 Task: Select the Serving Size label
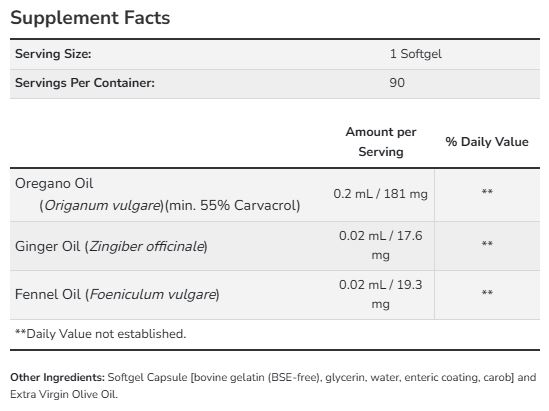tap(53, 54)
